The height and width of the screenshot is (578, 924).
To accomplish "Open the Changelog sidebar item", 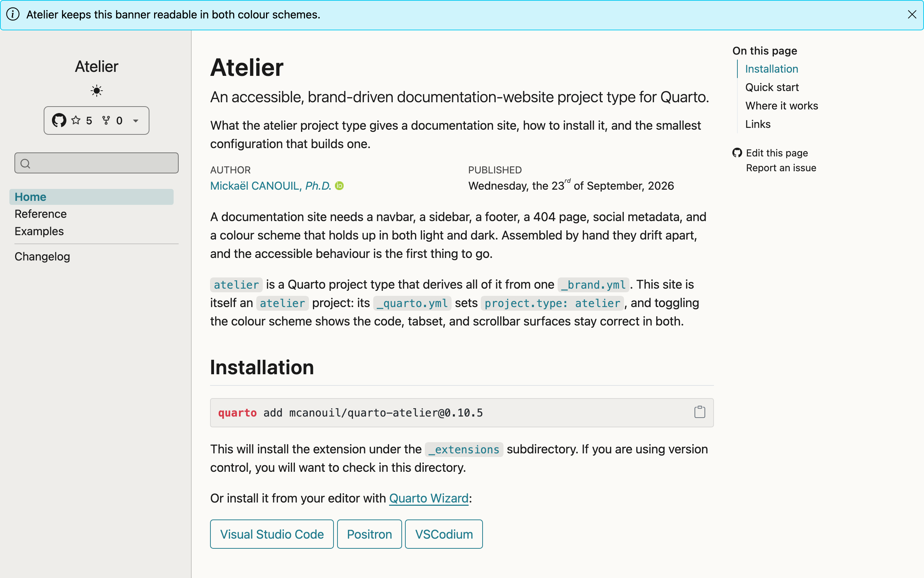I will tap(42, 256).
